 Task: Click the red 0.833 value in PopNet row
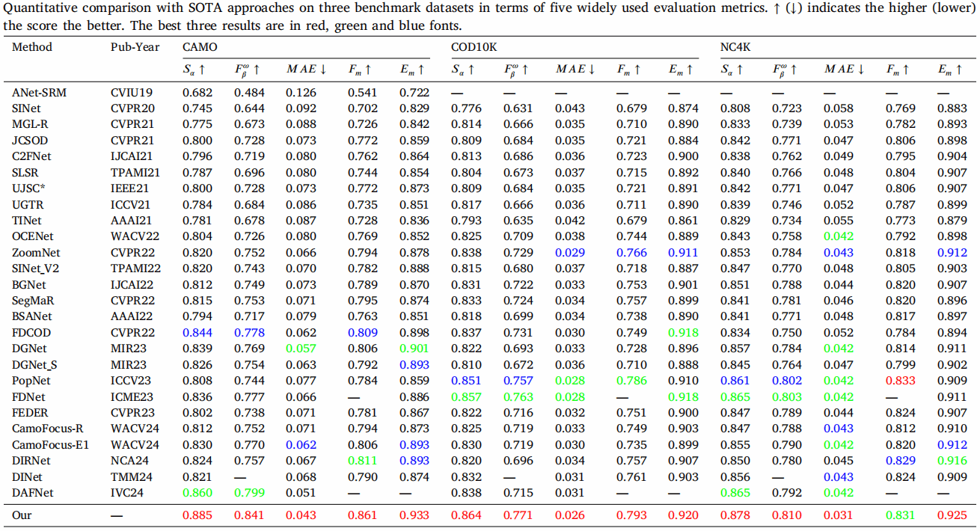(x=900, y=380)
